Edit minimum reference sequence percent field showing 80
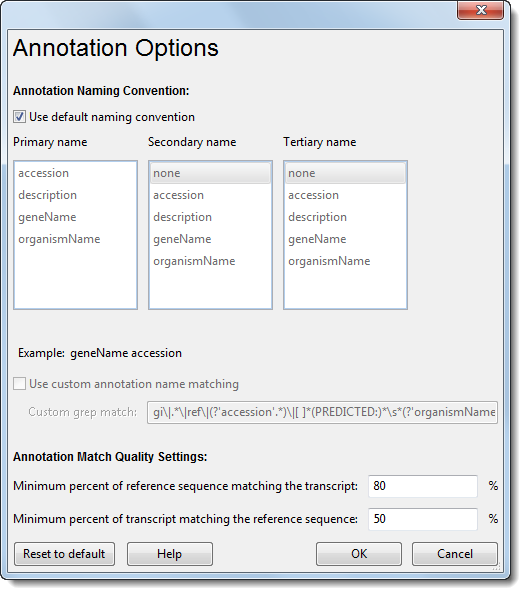This screenshot has width=526, height=595. point(423,486)
